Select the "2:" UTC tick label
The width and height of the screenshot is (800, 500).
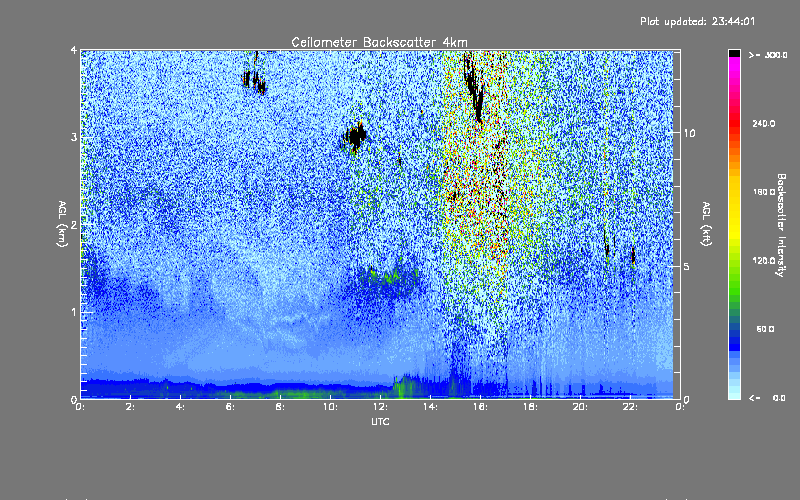131,407
